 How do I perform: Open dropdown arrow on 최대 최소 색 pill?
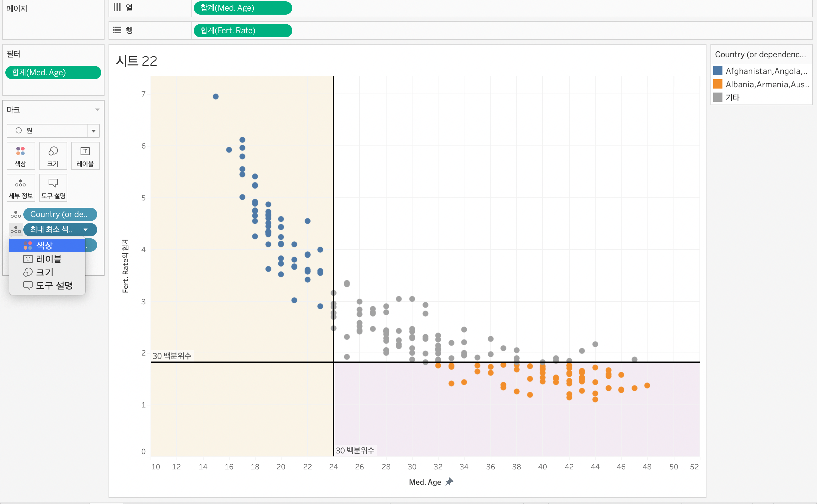coord(86,230)
